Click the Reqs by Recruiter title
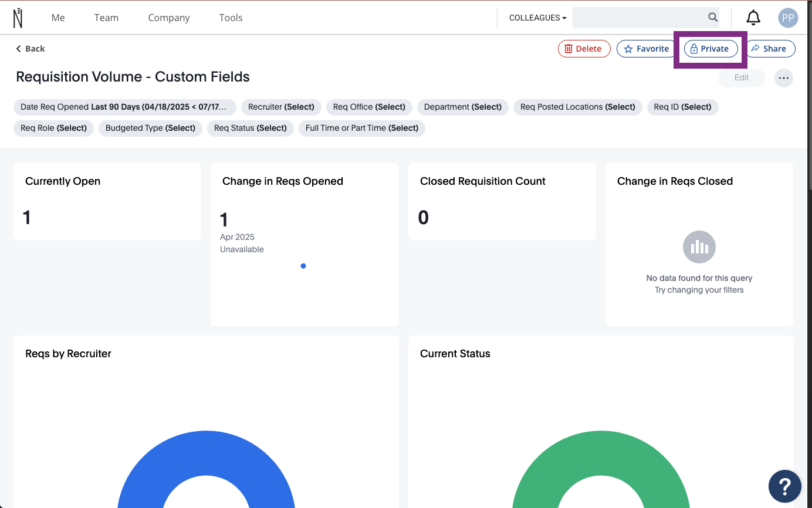 68,354
